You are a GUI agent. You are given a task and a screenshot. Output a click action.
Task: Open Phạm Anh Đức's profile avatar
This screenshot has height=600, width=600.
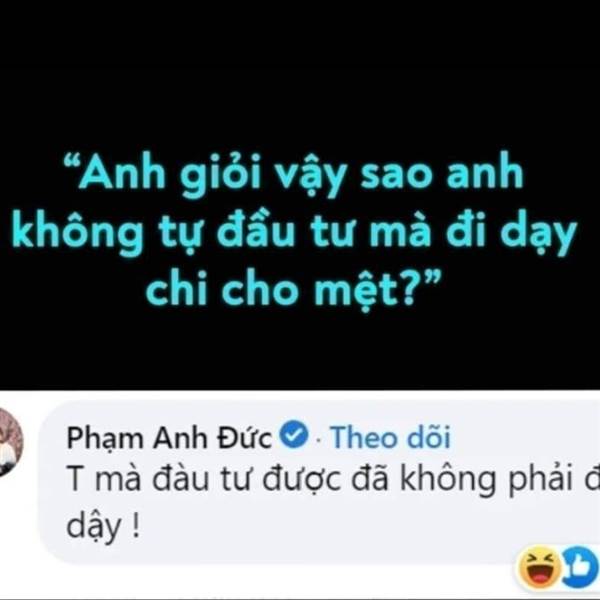click(11, 443)
